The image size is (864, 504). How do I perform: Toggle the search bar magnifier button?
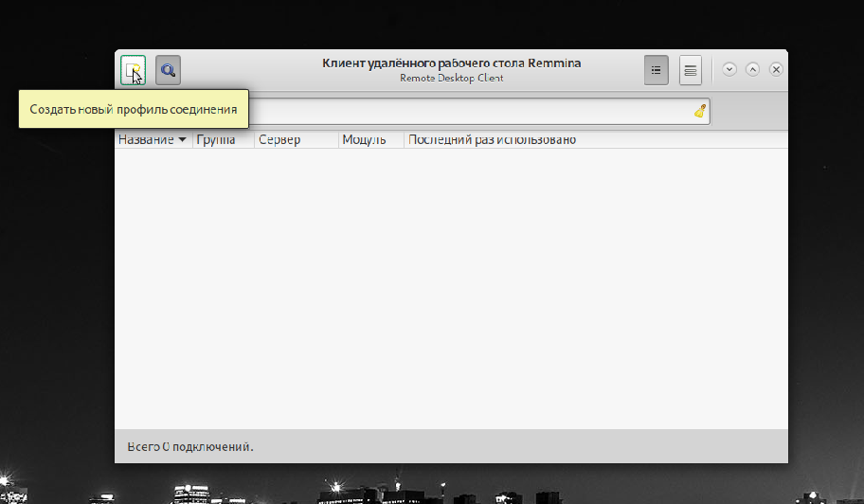pyautogui.click(x=168, y=70)
